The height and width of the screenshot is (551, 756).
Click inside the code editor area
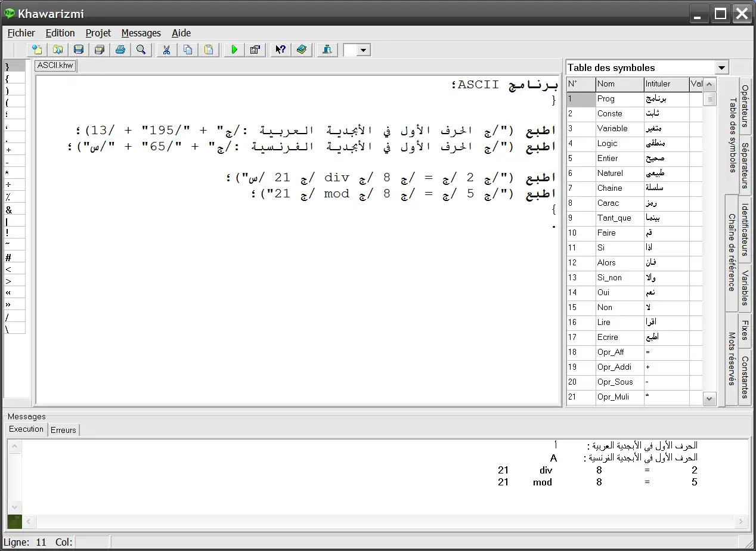click(x=298, y=240)
